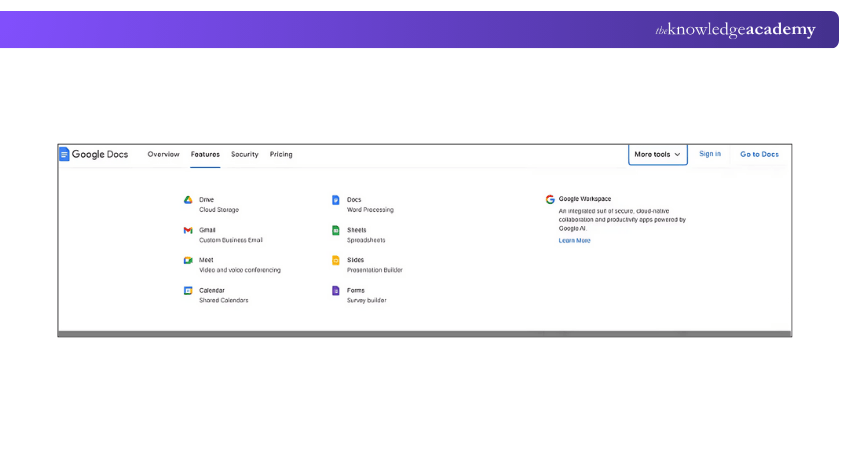Expand the More tools dropdown
Screen dimensions: 850x450
pyautogui.click(x=658, y=155)
